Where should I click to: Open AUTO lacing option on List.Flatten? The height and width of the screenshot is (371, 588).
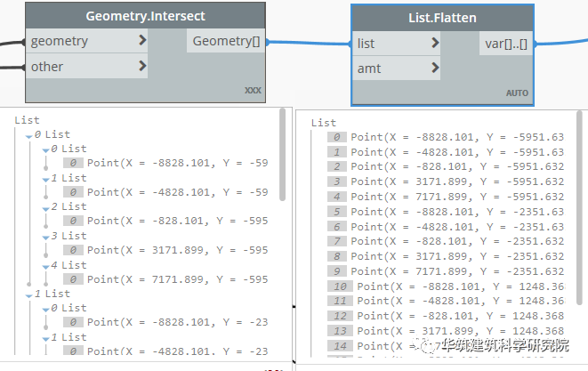[x=517, y=93]
